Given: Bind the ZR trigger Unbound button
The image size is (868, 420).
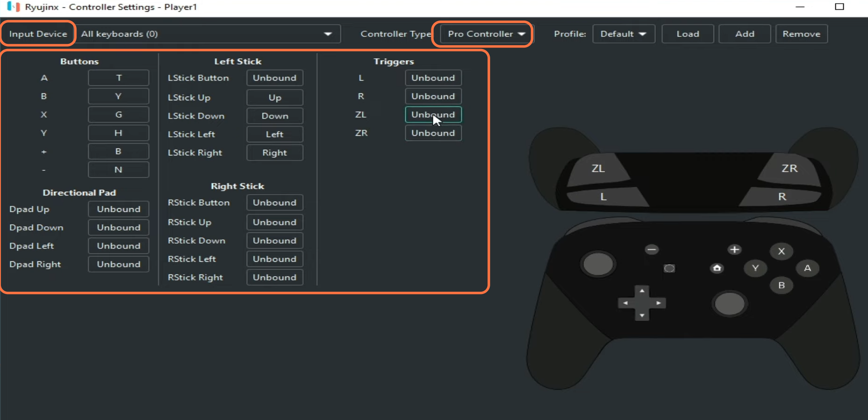Looking at the screenshot, I should 433,133.
